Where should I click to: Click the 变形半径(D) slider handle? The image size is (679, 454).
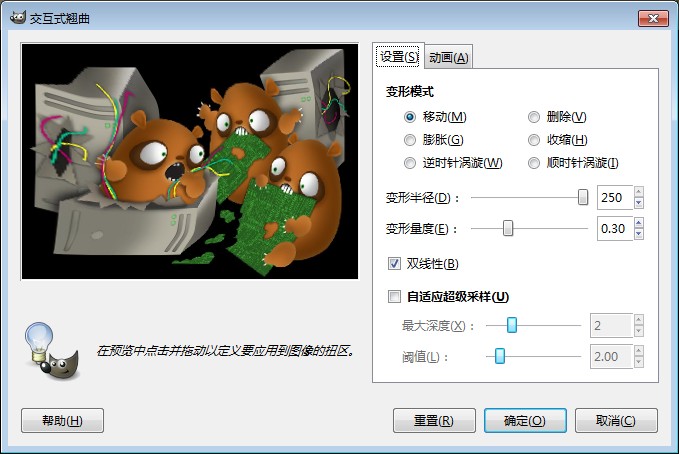[x=583, y=197]
